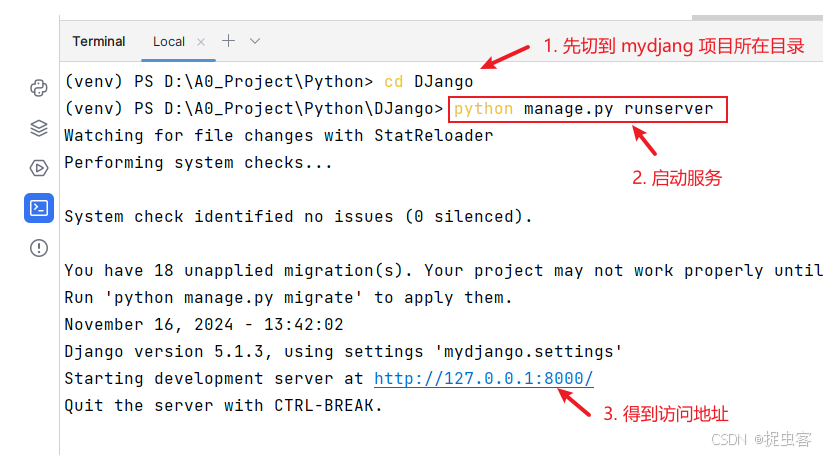
Task: Click the 'Run python manage.py migrate' line
Action: click(x=288, y=298)
